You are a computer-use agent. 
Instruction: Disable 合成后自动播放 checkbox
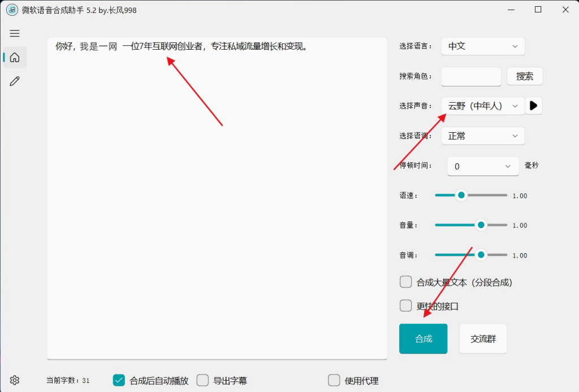click(x=118, y=380)
